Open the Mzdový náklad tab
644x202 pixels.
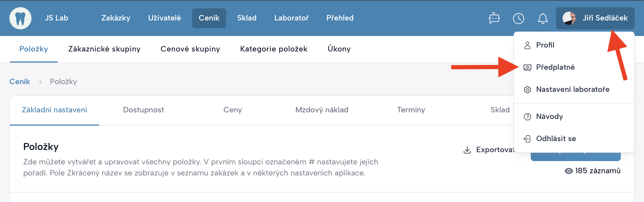click(x=322, y=110)
